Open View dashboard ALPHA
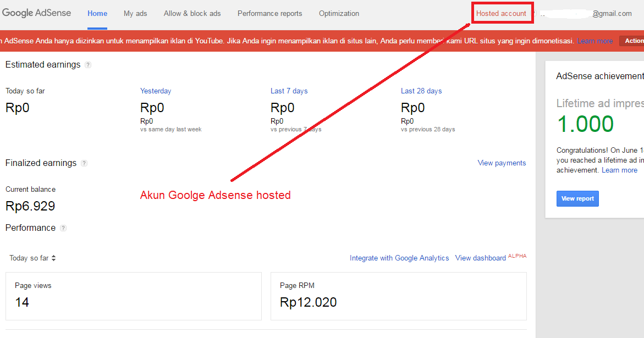 [x=481, y=258]
